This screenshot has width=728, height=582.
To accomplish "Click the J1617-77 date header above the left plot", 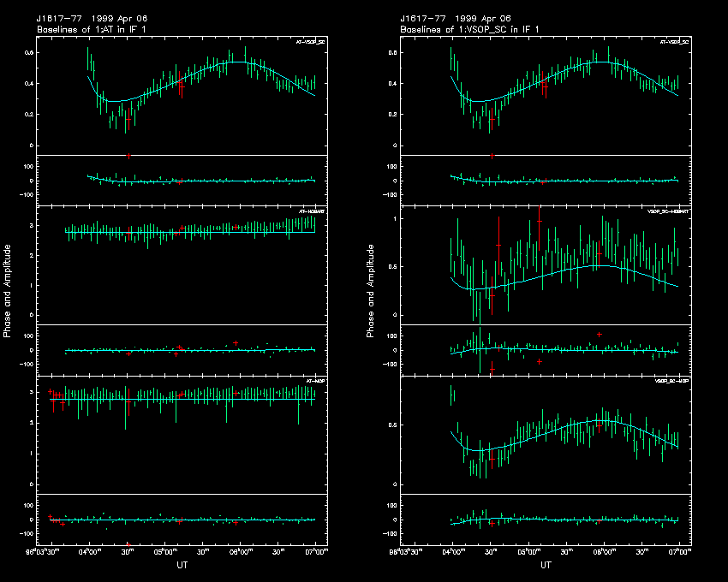I will point(92,19).
